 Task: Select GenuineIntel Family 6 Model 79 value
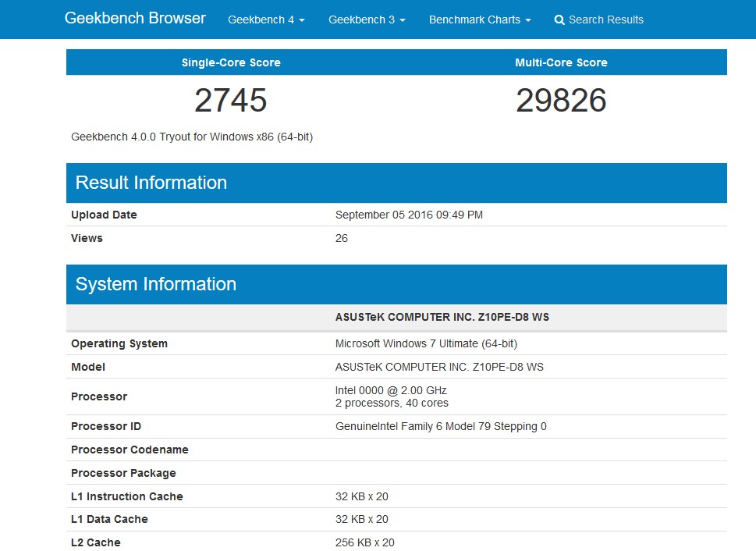point(441,427)
